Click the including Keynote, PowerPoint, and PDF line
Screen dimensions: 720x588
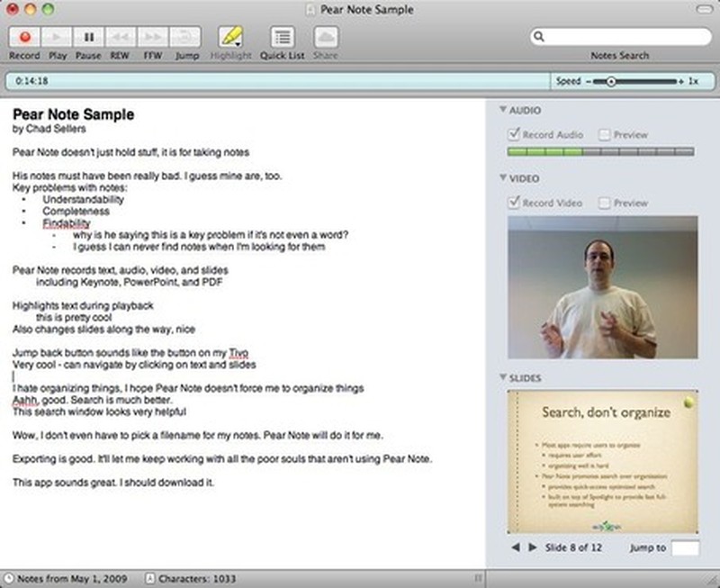130,282
